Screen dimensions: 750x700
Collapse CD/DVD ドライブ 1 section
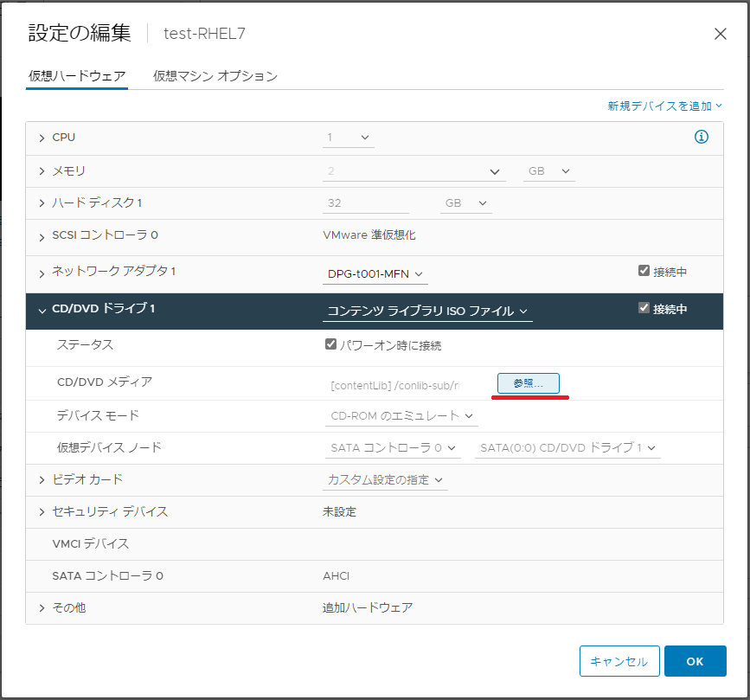click(42, 311)
